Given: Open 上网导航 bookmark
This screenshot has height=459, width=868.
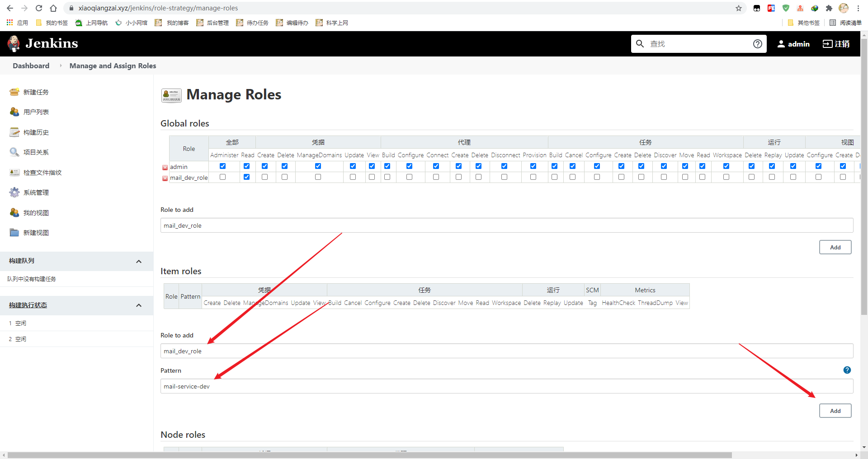Looking at the screenshot, I should [91, 23].
